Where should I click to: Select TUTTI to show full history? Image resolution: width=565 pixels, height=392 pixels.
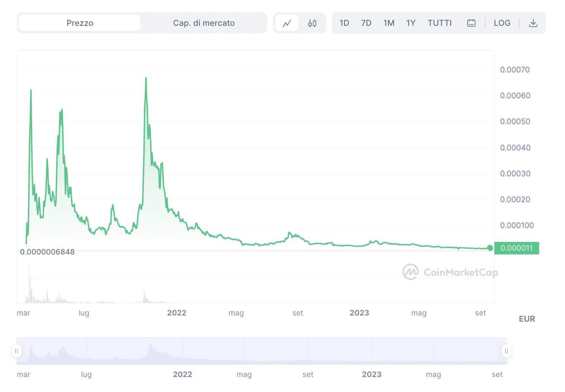tap(439, 23)
